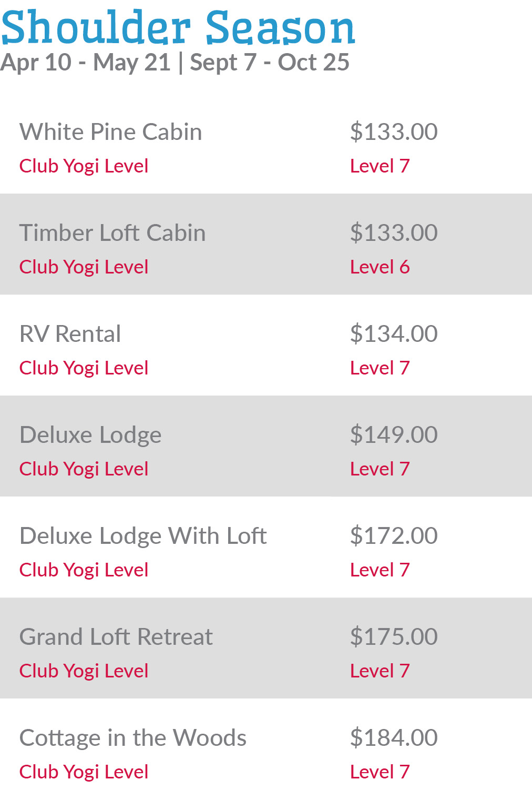The width and height of the screenshot is (532, 800).
Task: Click the Timber Loft Cabin $133.00 price
Action: (x=394, y=233)
